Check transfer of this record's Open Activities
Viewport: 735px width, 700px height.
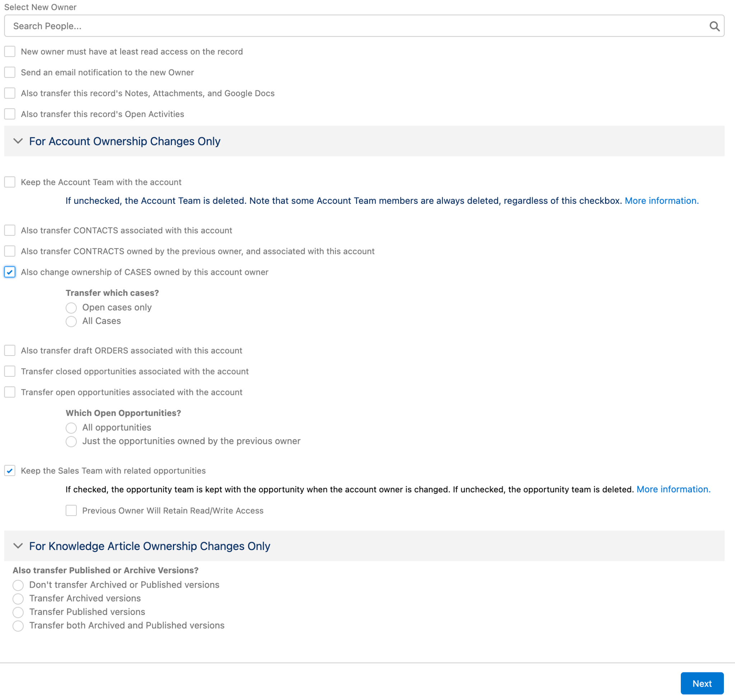pyautogui.click(x=10, y=114)
